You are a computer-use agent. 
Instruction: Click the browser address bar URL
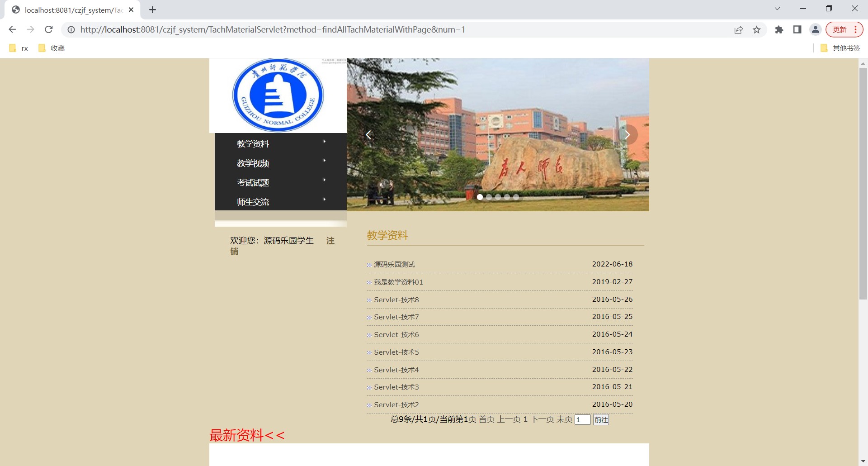(273, 30)
